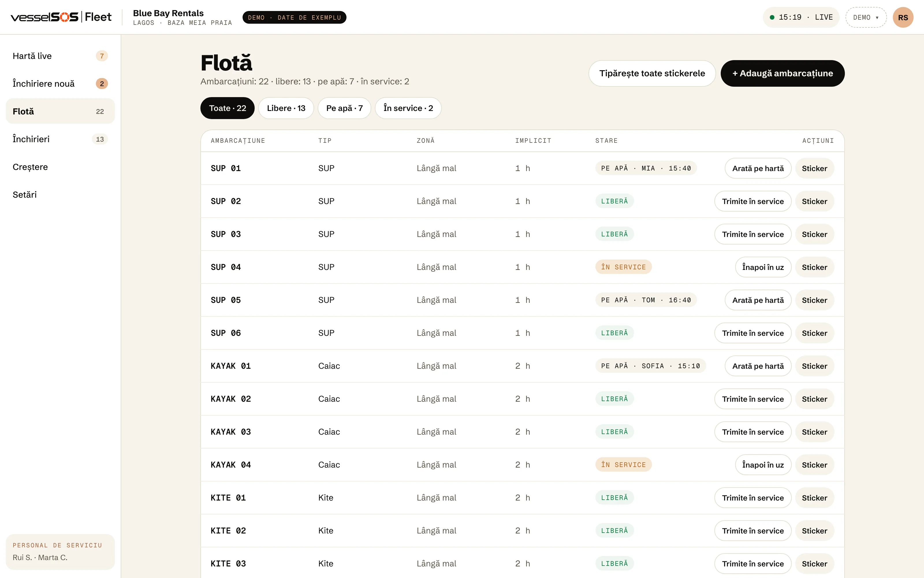Send SUP 06 to service
This screenshot has width=924, height=578.
point(752,333)
